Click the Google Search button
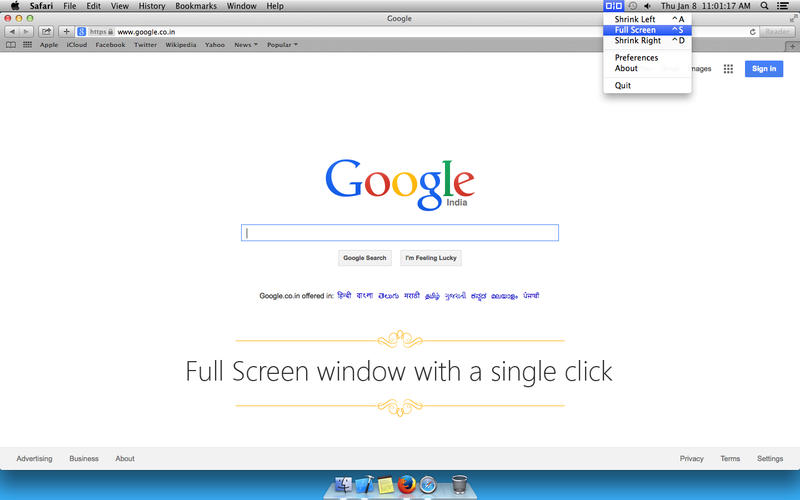The image size is (800, 500). [x=365, y=258]
